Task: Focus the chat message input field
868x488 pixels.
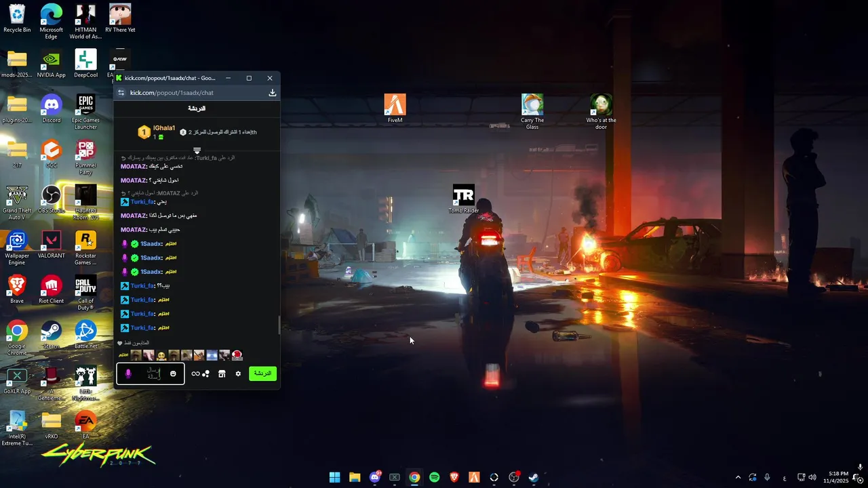Action: pyautogui.click(x=151, y=373)
